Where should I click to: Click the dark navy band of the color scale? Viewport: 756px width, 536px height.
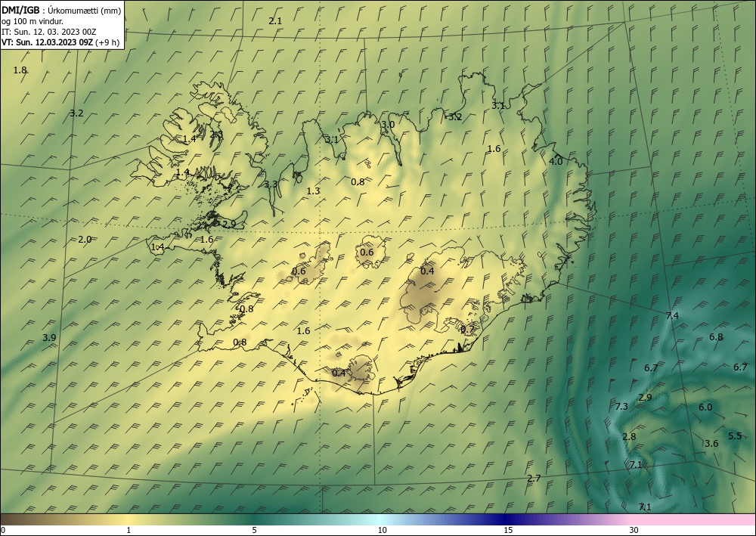pyautogui.click(x=507, y=519)
